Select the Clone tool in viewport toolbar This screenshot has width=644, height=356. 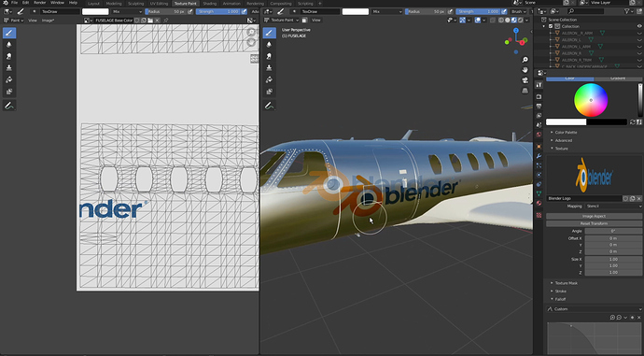(269, 68)
